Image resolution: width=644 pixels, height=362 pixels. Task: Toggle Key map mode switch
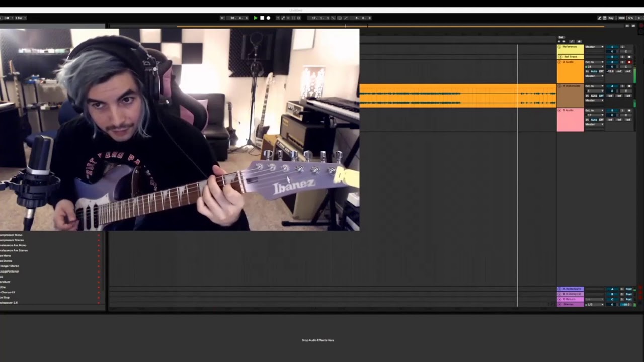click(611, 18)
